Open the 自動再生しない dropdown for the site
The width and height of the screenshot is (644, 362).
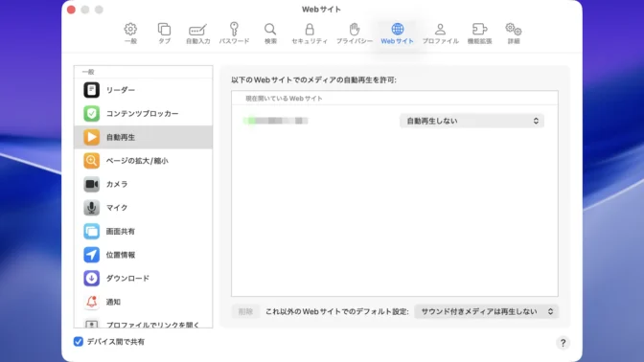pyautogui.click(x=471, y=121)
